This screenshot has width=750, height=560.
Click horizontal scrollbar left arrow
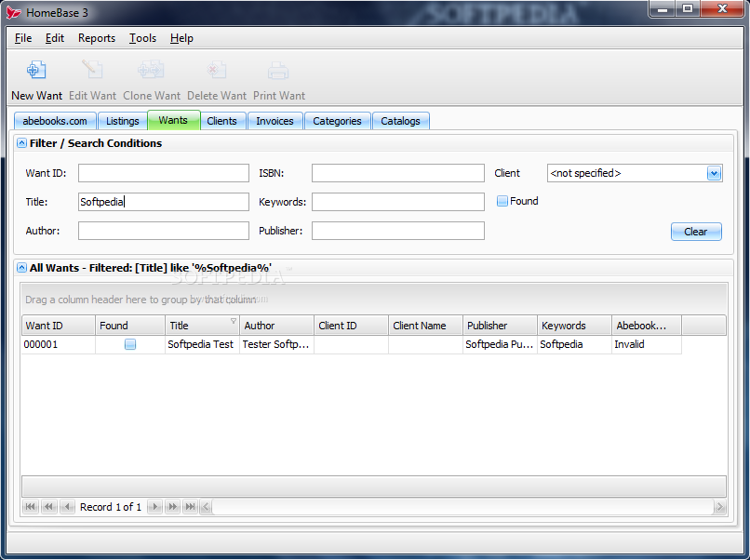(x=207, y=506)
